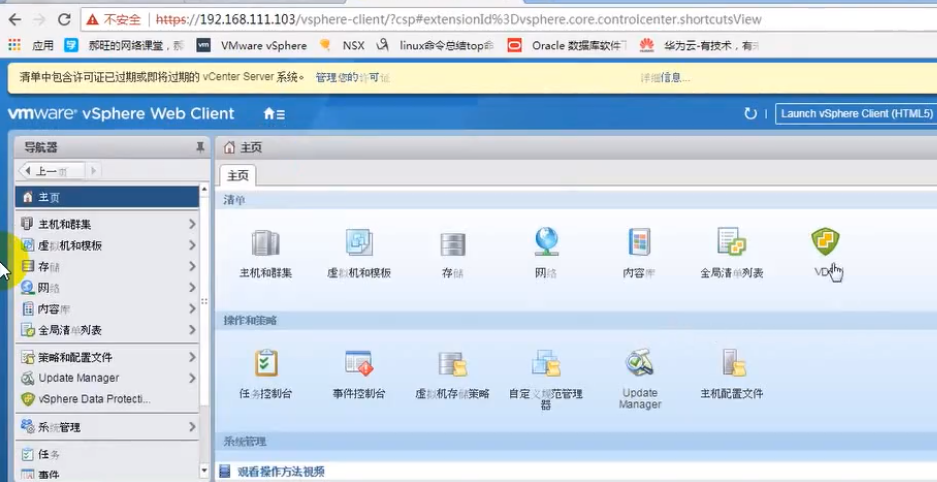Click the browser back arrow
This screenshot has height=482, width=937.
[14, 19]
